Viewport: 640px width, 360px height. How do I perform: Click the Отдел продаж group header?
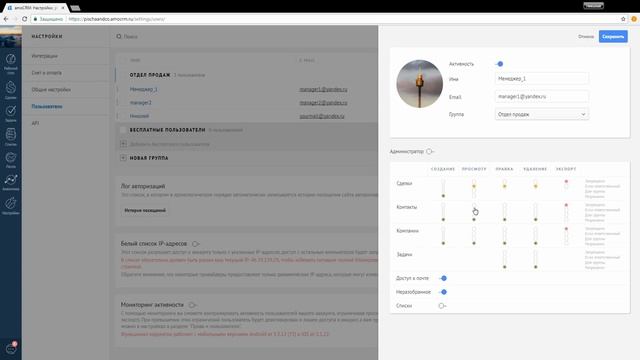[150, 75]
